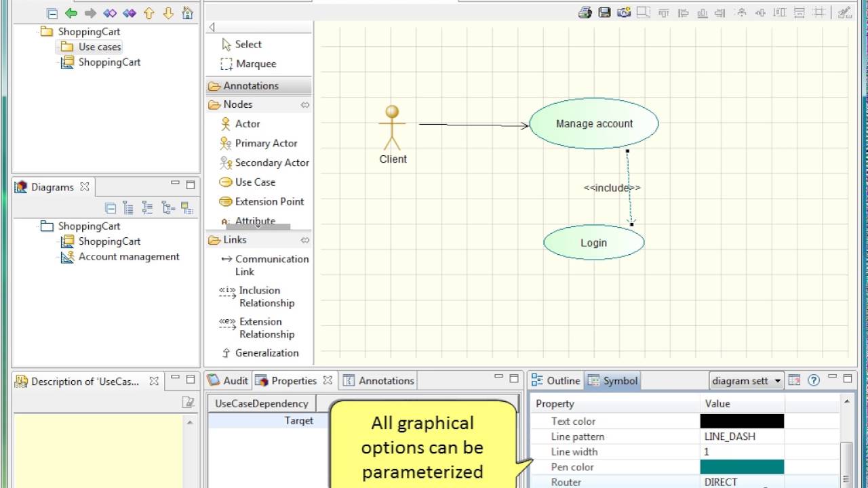Go forward with the gray right arrow

tap(90, 13)
